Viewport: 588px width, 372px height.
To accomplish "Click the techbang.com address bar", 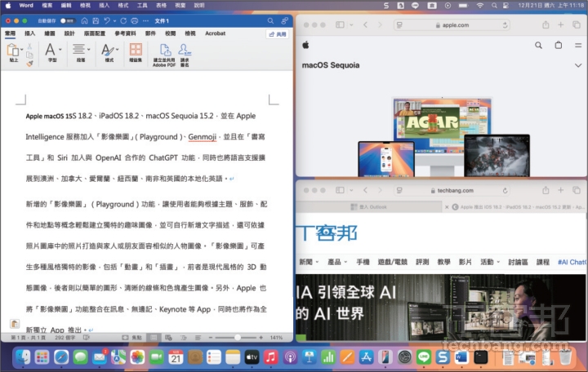I will tap(452, 190).
